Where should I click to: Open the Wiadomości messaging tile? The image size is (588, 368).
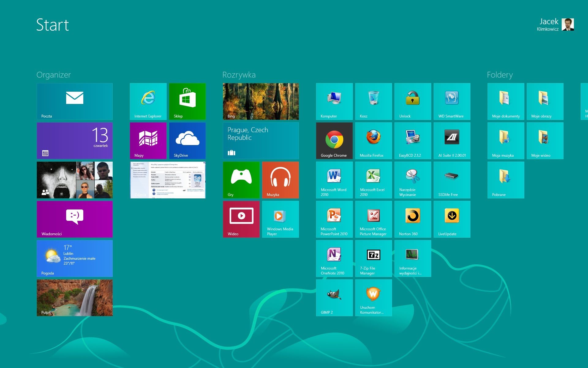(x=75, y=219)
